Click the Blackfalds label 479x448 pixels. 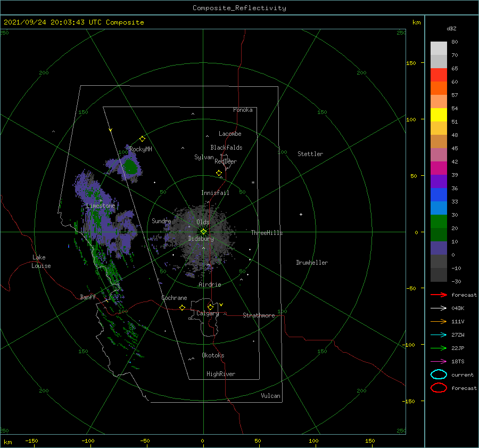[x=226, y=148]
